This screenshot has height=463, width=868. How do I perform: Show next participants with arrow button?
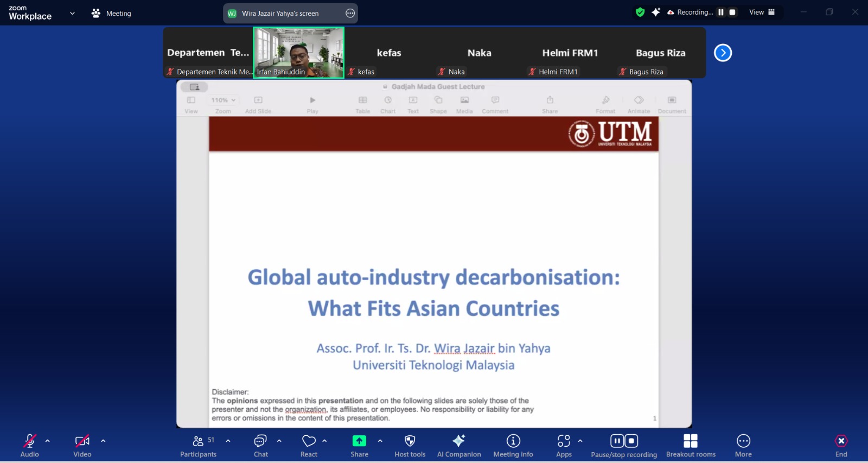pyautogui.click(x=723, y=53)
